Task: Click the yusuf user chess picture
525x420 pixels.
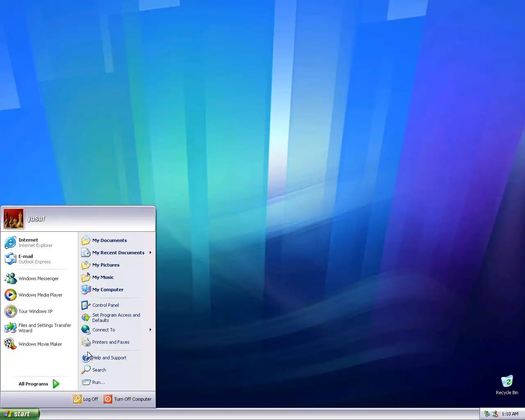Action: click(14, 219)
